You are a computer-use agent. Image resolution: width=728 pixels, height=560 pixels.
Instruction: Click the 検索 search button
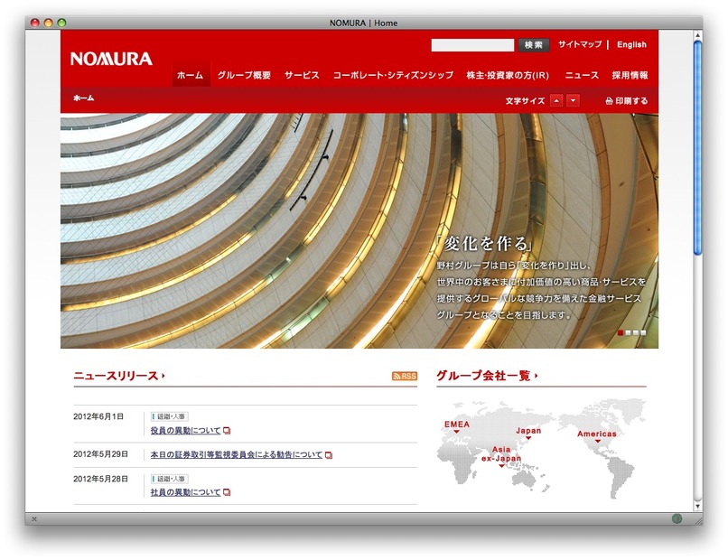[x=534, y=45]
